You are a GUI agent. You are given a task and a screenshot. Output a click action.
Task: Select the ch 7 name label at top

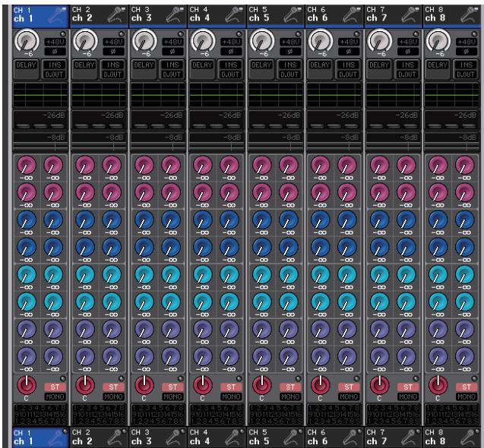coord(377,18)
